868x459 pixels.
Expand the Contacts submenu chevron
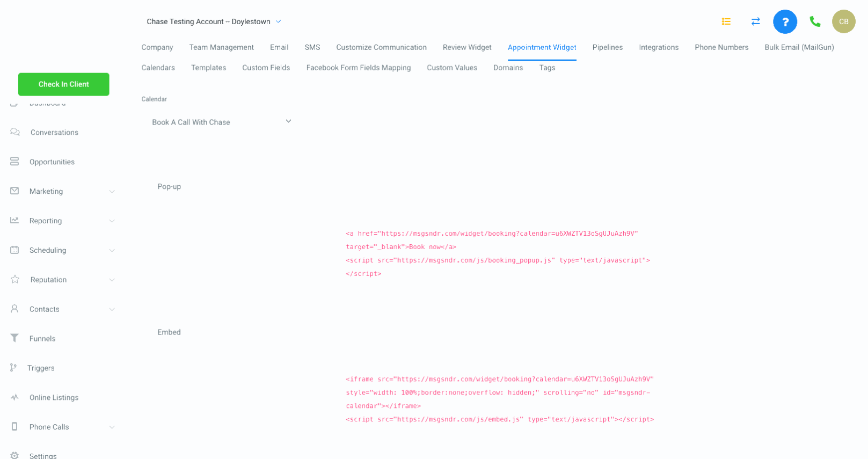tap(112, 309)
